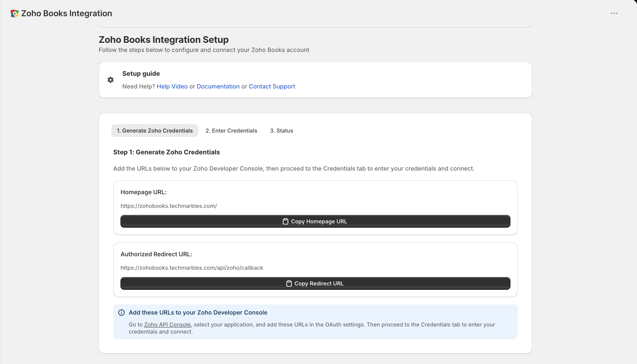Switch to the Generate Zoho Credentials tab
Screen dimensions: 637x364
155,131
